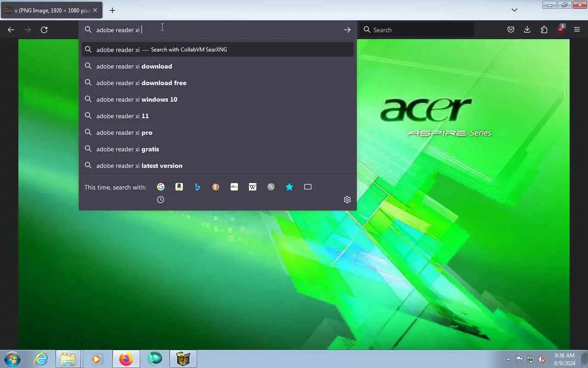Open the network tray icon

[x=531, y=359]
